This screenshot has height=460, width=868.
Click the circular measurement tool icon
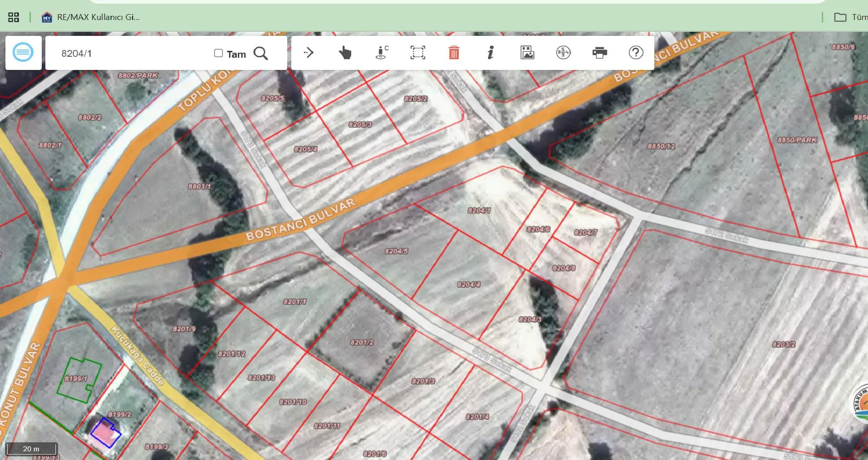[x=563, y=53]
